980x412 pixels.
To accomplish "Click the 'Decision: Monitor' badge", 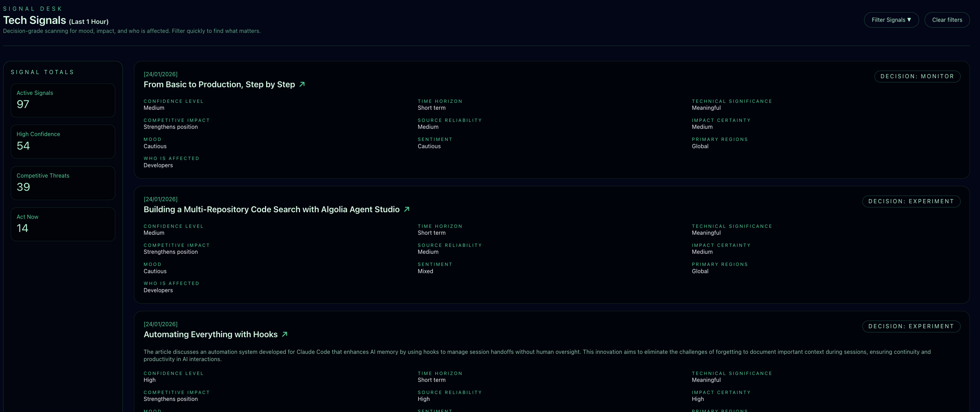I will pyautogui.click(x=917, y=76).
